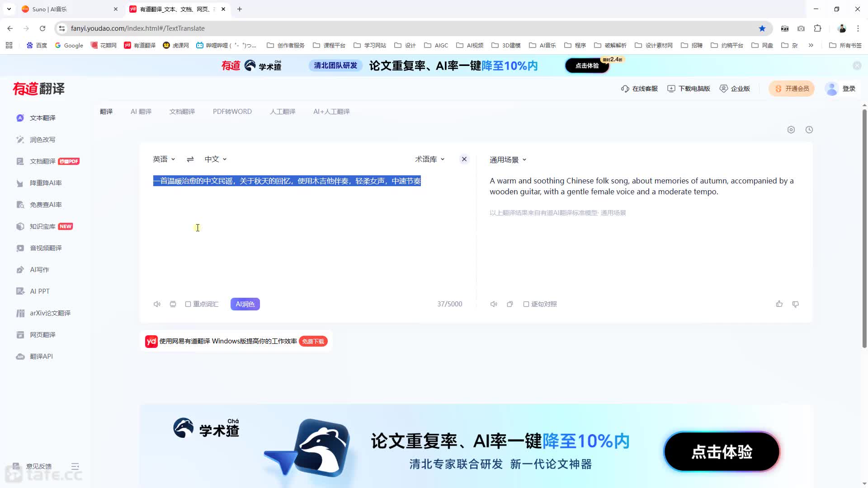
Task: Switch to the AI+人工翻译 tab
Action: coord(331,112)
